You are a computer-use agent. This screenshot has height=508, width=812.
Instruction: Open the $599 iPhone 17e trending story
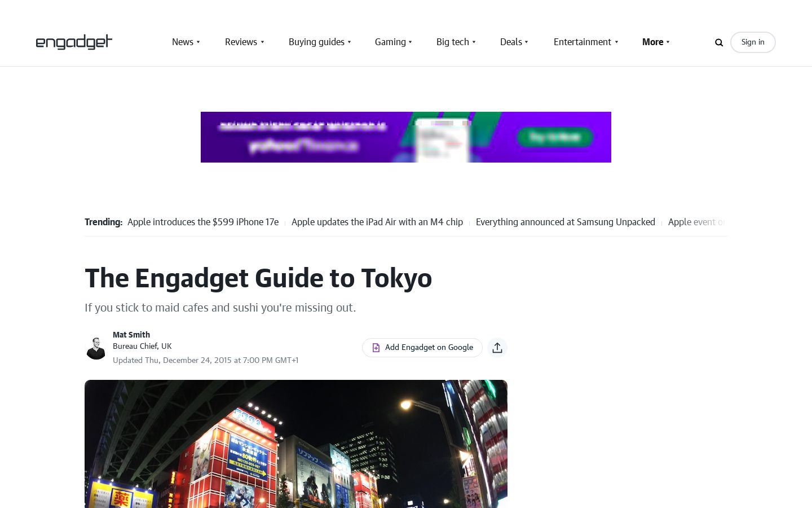[x=203, y=222]
